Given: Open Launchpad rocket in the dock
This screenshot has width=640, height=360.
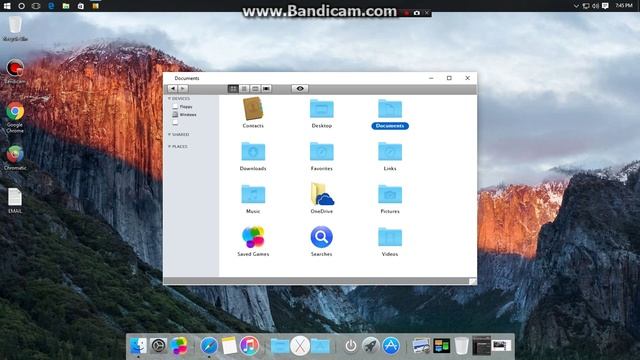Looking at the screenshot, I should 371,346.
